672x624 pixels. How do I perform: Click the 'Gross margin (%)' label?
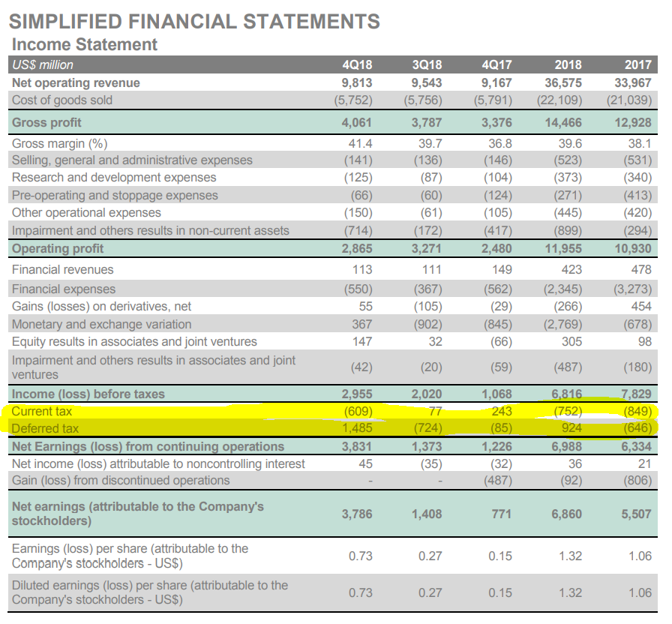(59, 143)
